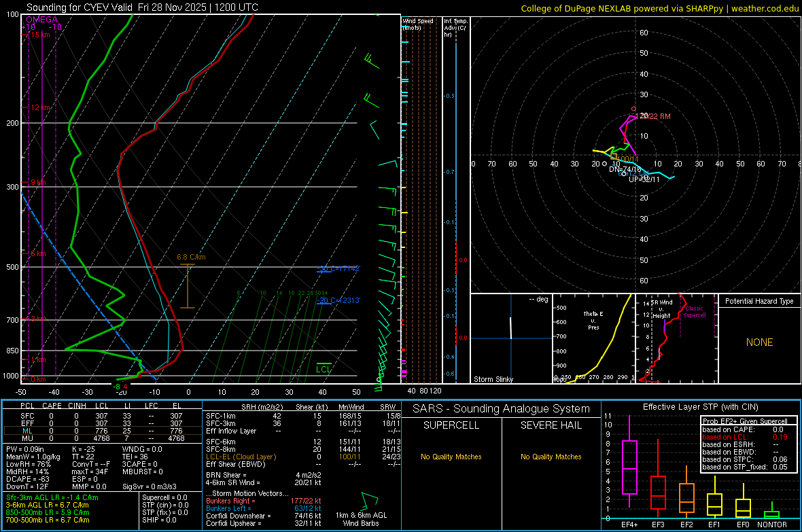Select the MU parcel row
Screen dimensions: 802x532
tap(103, 438)
